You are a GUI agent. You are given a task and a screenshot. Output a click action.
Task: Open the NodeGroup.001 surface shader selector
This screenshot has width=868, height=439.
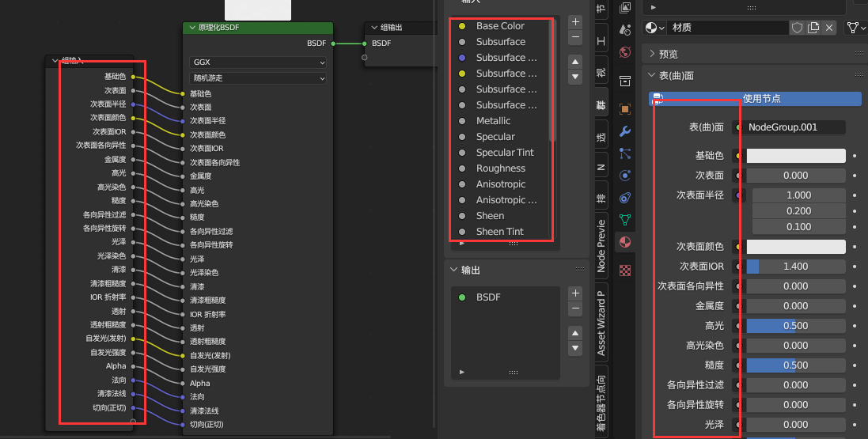click(789, 127)
